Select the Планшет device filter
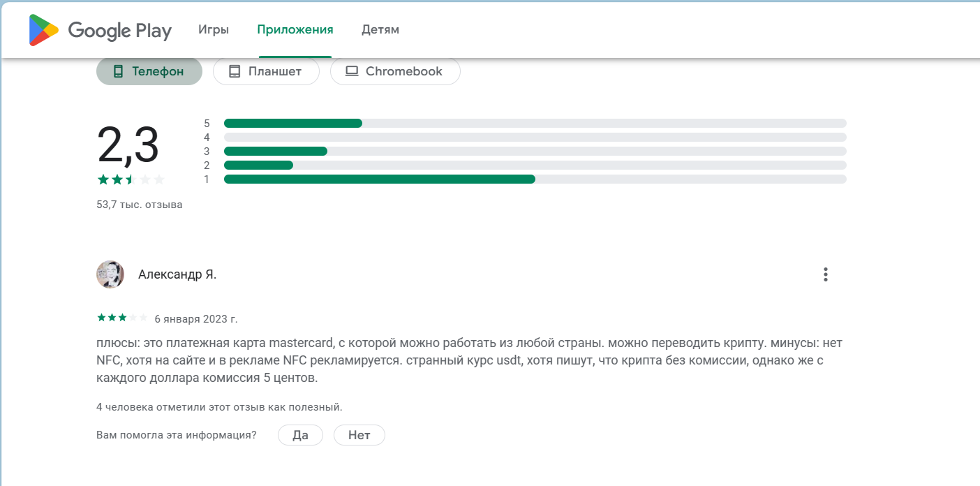Screen dimensions: 980x486 266,71
